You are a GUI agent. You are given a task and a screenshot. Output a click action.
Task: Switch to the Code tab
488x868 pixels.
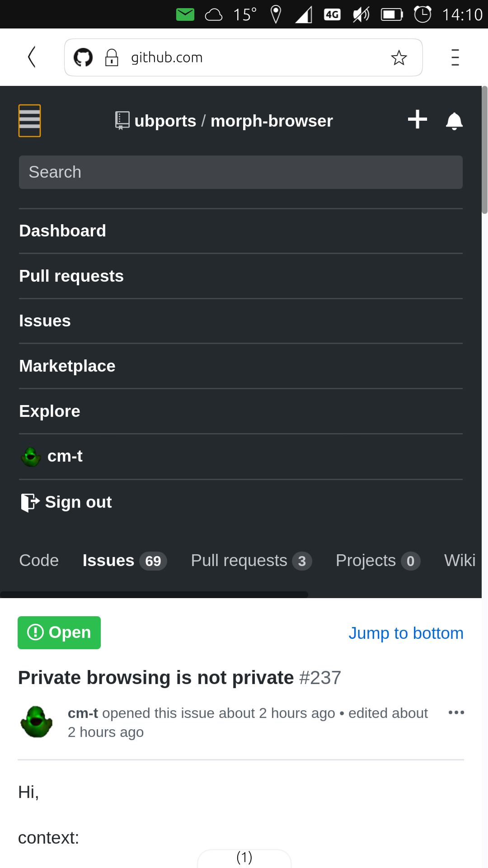[38, 560]
